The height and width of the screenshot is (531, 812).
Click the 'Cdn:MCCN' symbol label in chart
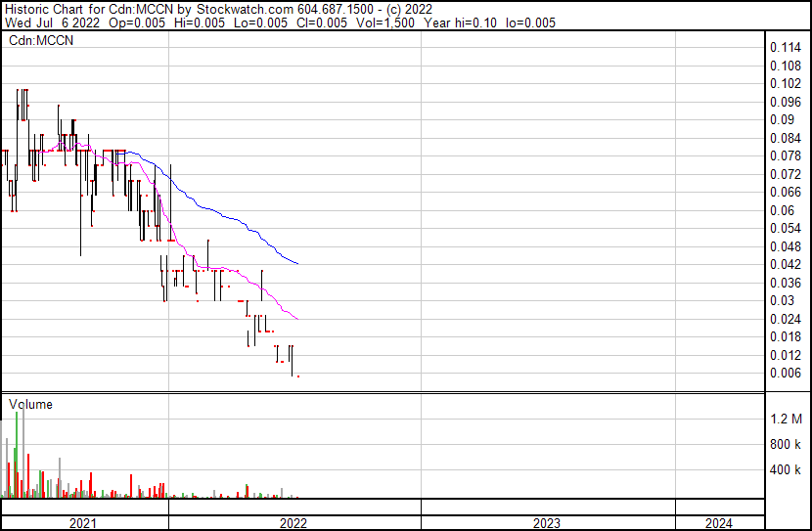coord(41,40)
